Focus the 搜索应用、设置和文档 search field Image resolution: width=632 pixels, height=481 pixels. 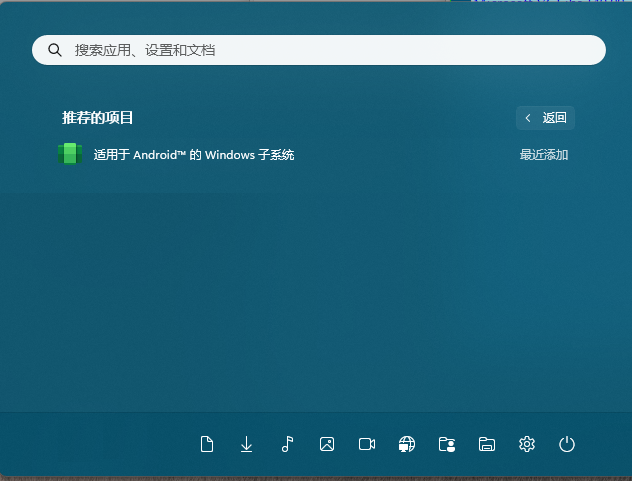[319, 50]
